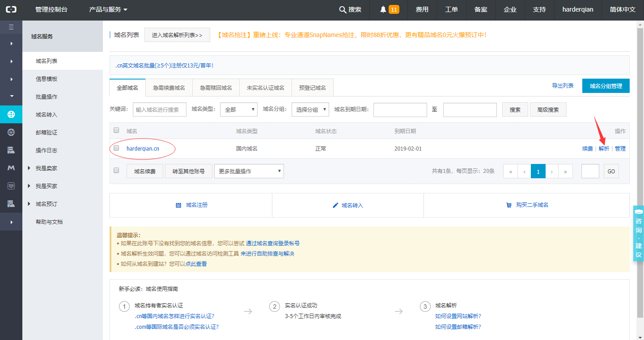This screenshot has width=644, height=340.
Task: Focus the 关键词 domain search field
Action: [160, 109]
